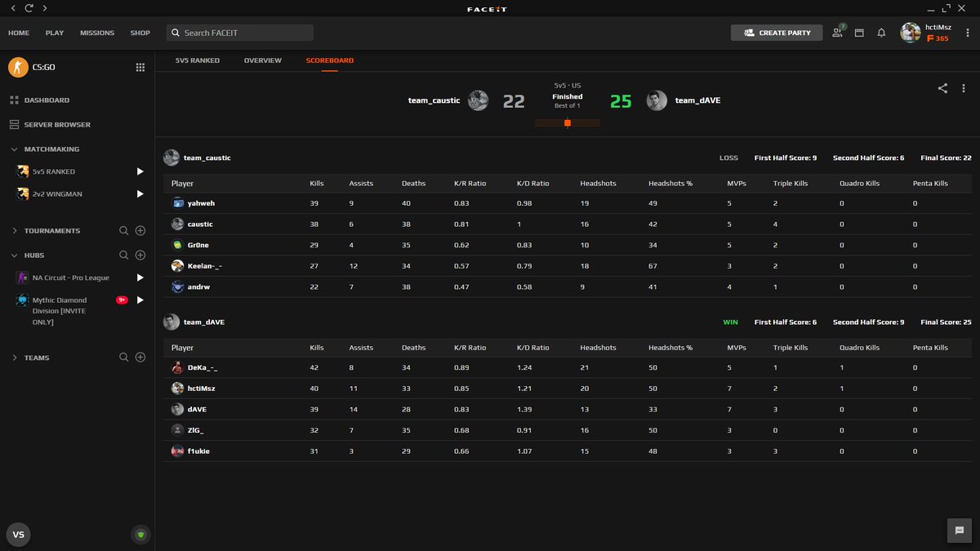The image size is (980, 551).
Task: Click the orange round progress bar marker
Action: (x=568, y=123)
